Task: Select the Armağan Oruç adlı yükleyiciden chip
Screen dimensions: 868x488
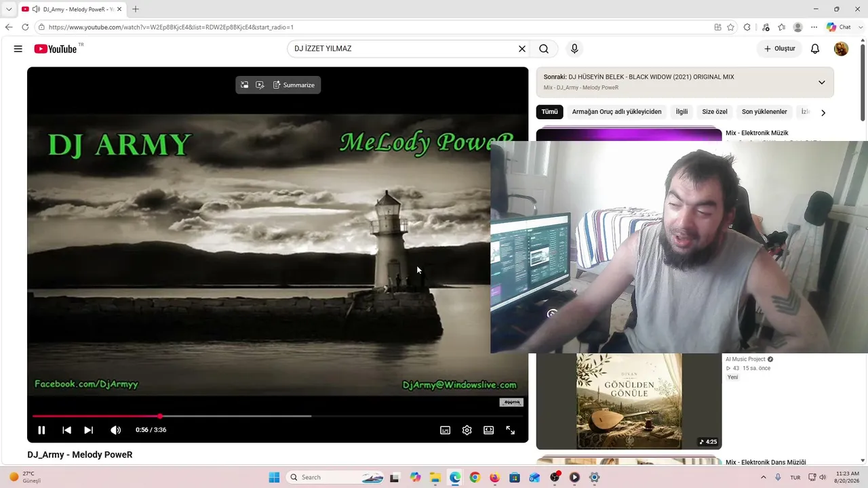Action: pos(616,112)
